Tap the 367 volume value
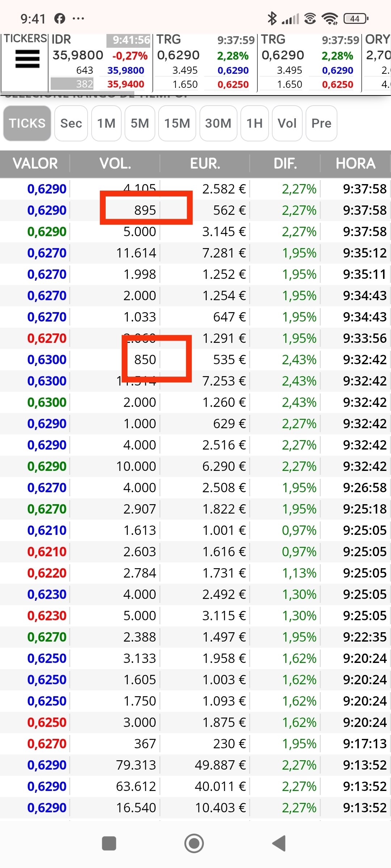391x868 pixels. [x=145, y=744]
